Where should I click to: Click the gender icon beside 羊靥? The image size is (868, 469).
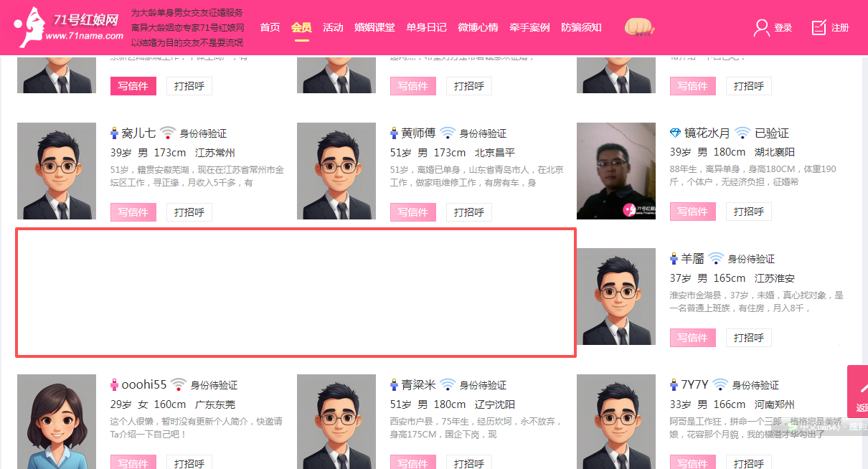(674, 259)
